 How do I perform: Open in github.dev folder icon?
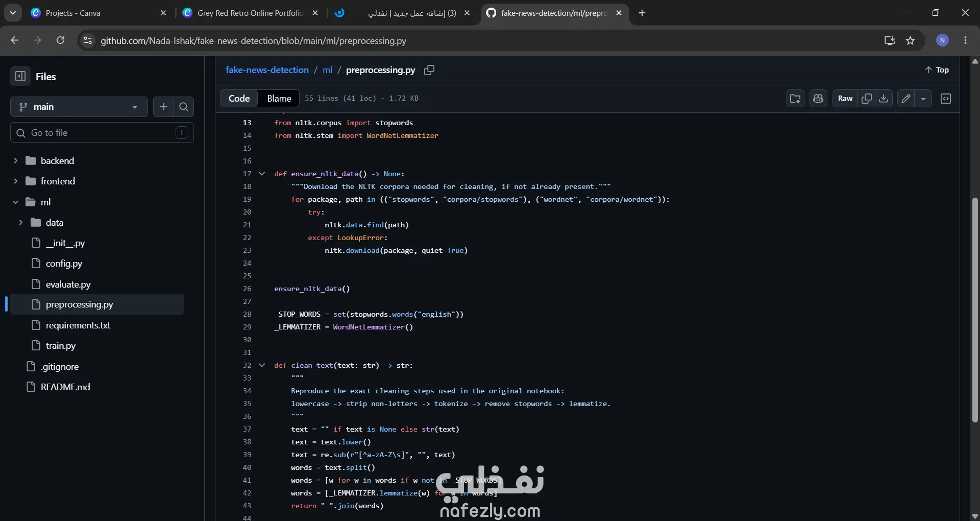click(795, 99)
